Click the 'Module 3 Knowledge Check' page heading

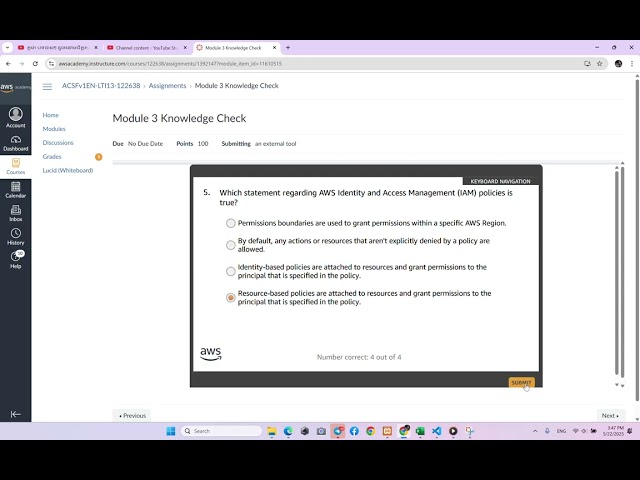(x=179, y=118)
